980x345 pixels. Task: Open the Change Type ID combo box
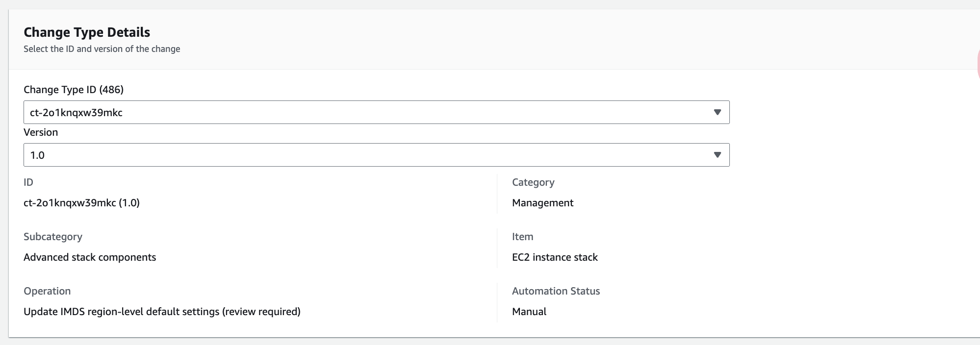click(x=368, y=112)
